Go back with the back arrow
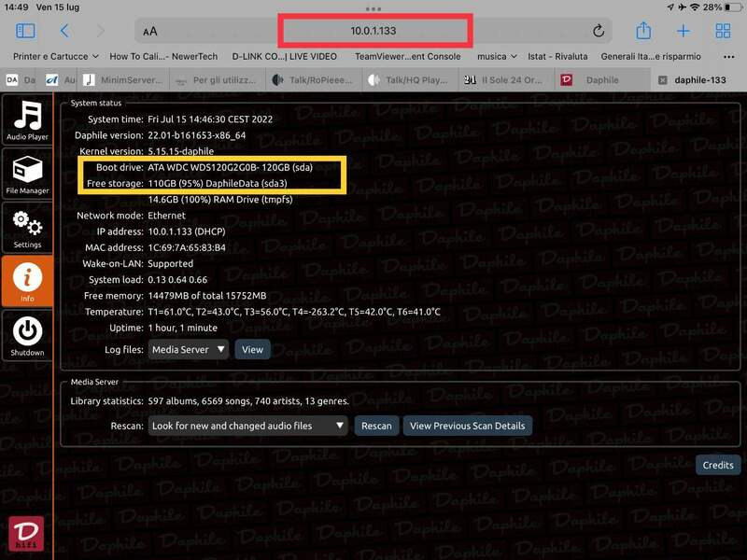Viewport: 747px width, 560px height. pyautogui.click(x=64, y=31)
